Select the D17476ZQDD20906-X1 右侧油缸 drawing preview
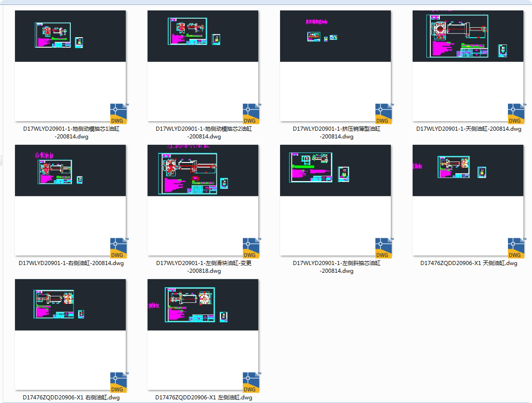This screenshot has height=403, width=532. [70, 305]
